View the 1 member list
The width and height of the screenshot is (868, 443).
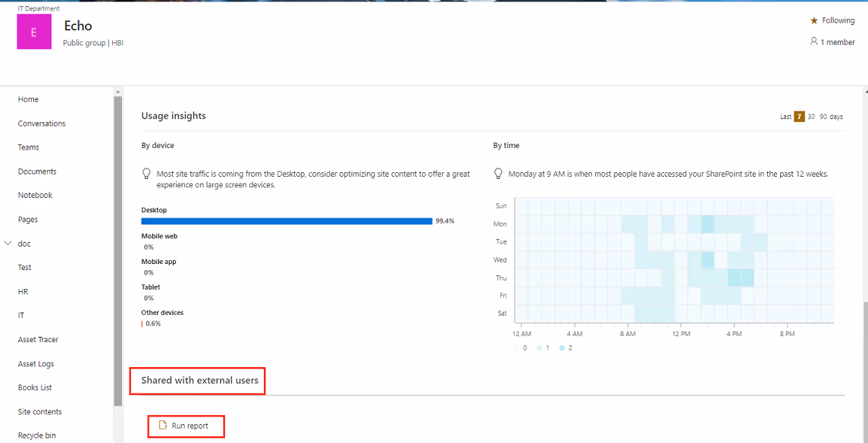[838, 42]
